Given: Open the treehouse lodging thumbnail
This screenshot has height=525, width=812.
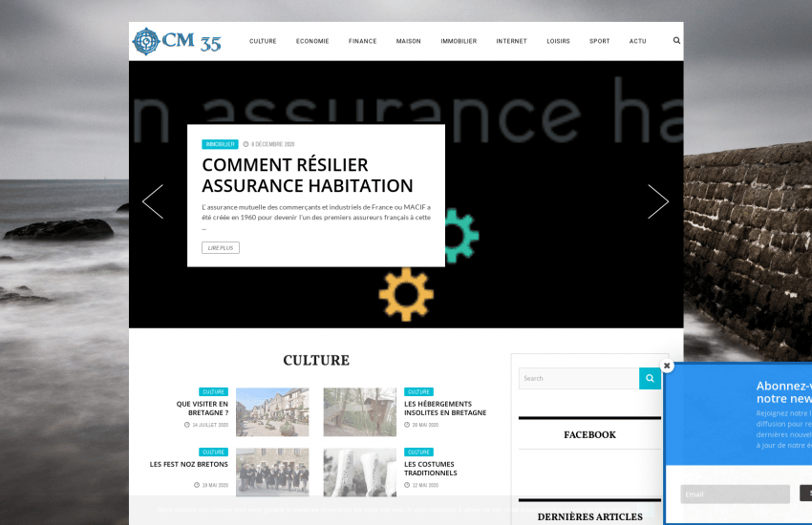Looking at the screenshot, I should [360, 412].
